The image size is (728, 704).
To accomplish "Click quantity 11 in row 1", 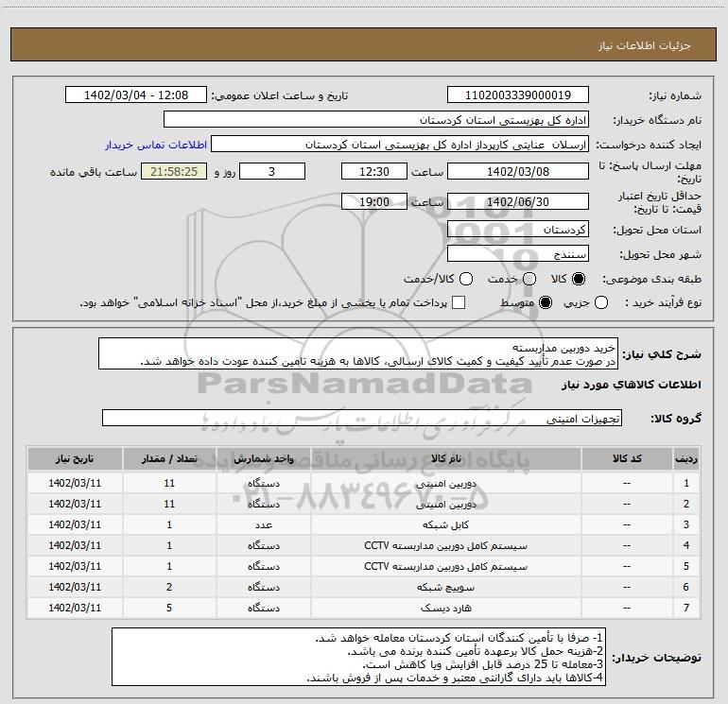I will 169,483.
